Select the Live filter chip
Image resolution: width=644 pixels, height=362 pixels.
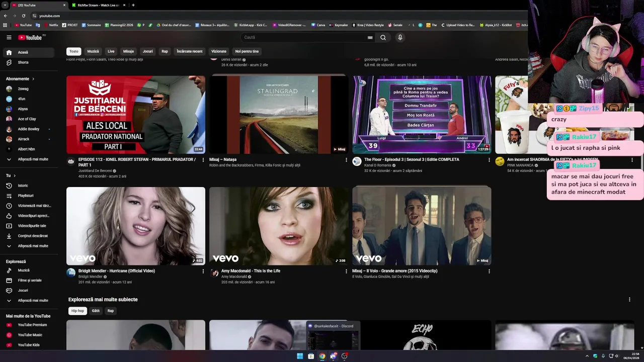[111, 51]
